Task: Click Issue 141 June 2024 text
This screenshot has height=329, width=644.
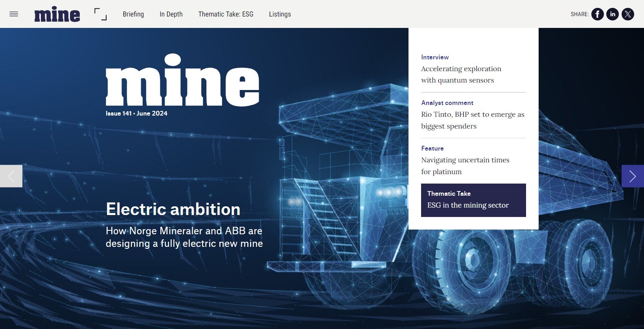Action: pyautogui.click(x=136, y=113)
